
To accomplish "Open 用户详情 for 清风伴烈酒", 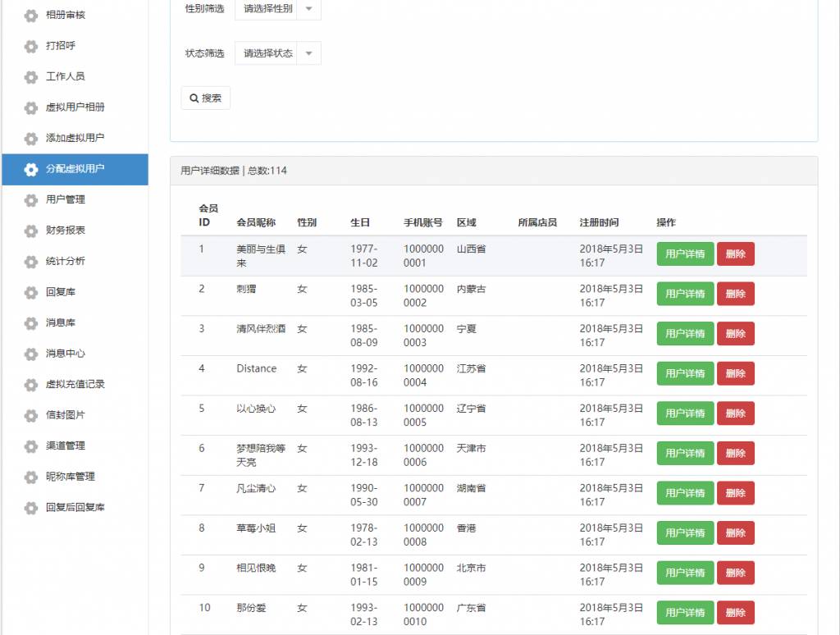I will (x=685, y=334).
